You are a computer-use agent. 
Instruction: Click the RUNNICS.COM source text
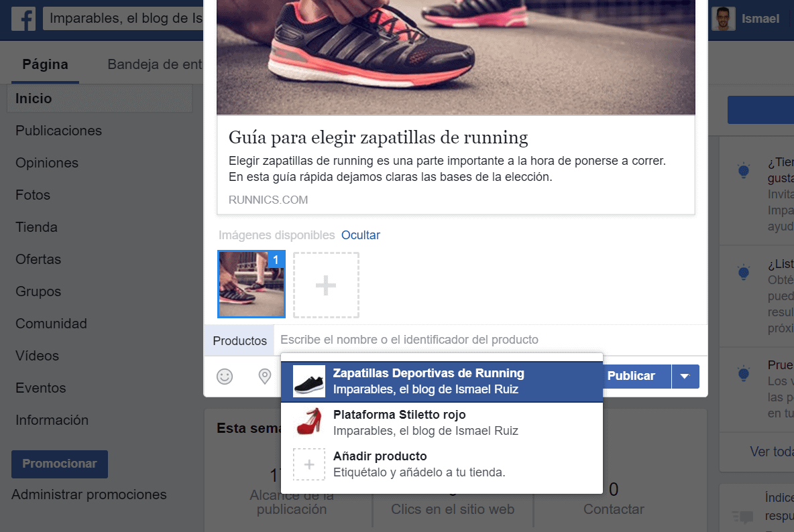[268, 200]
